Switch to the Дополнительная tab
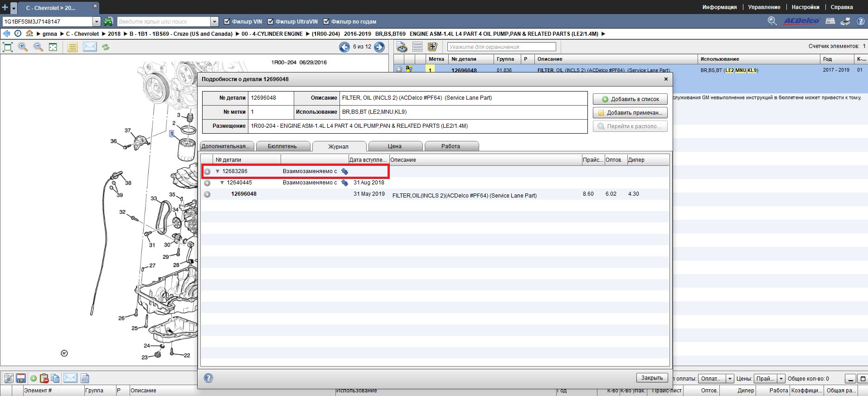Viewport: 868px width, 396px height. (226, 146)
